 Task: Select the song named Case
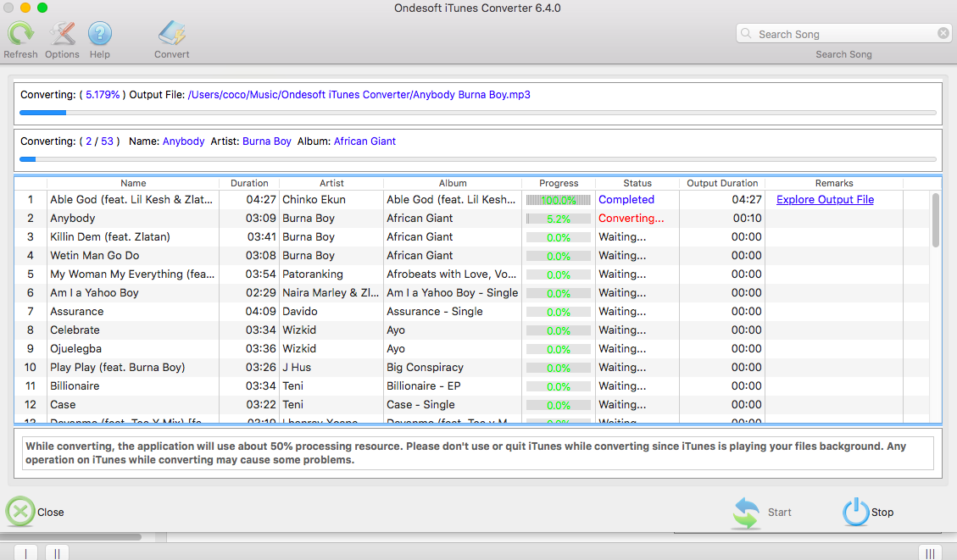[63, 404]
